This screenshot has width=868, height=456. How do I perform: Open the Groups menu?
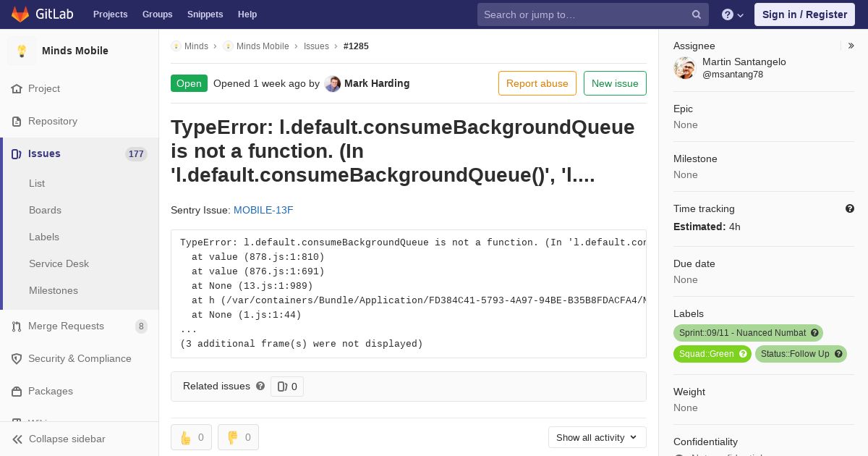click(x=157, y=14)
